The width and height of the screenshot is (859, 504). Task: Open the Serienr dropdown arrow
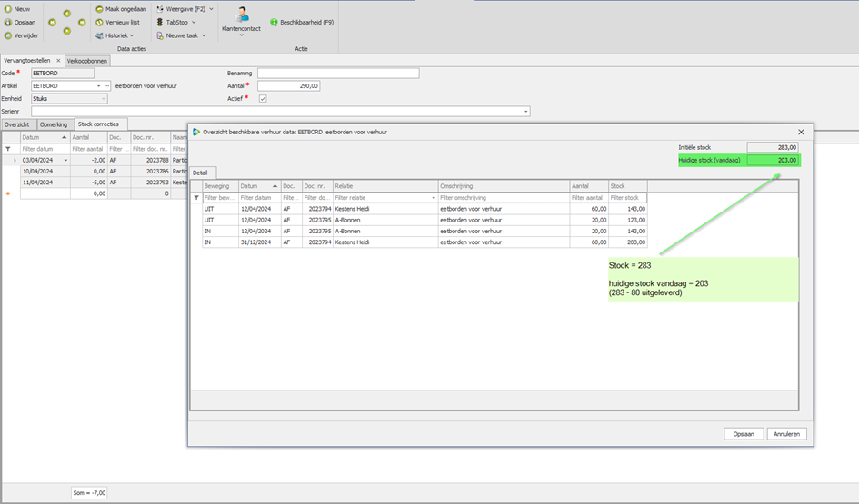tap(526, 112)
